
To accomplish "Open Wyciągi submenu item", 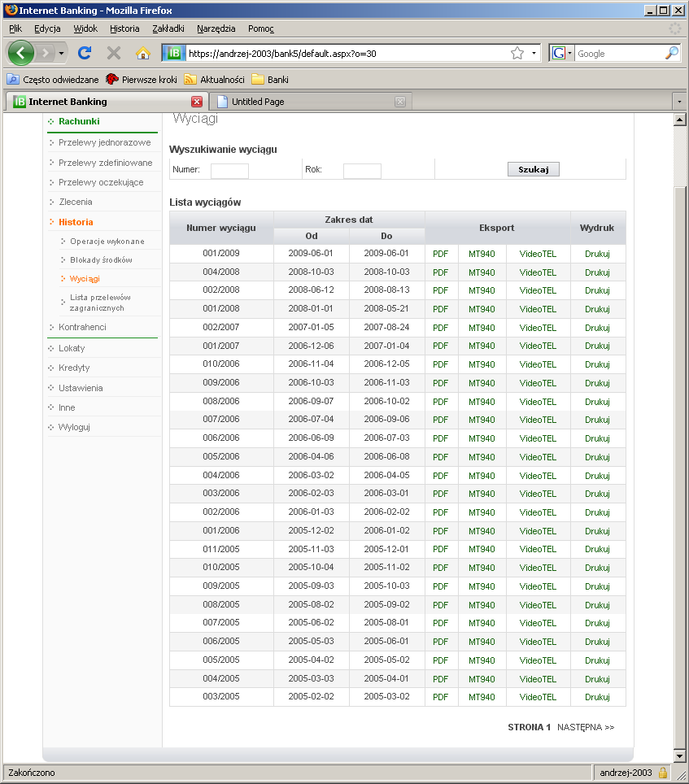I will tap(85, 278).
